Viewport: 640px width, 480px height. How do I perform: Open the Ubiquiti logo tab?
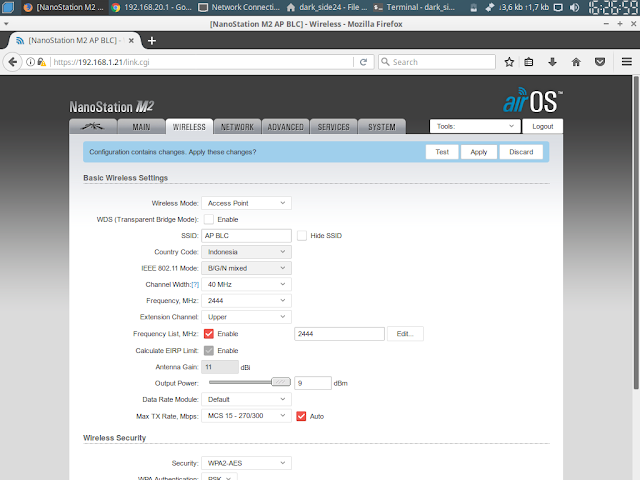tap(93, 127)
